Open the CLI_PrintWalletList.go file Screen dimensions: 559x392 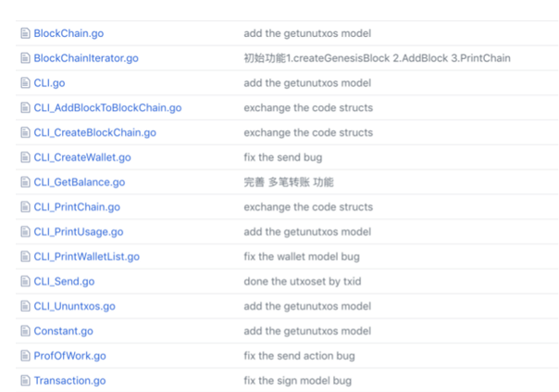(x=86, y=257)
